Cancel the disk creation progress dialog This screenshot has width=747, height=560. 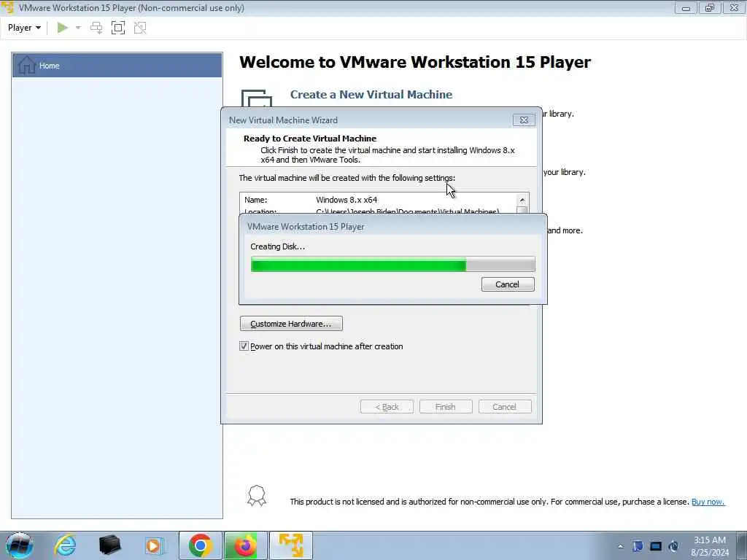pyautogui.click(x=508, y=284)
